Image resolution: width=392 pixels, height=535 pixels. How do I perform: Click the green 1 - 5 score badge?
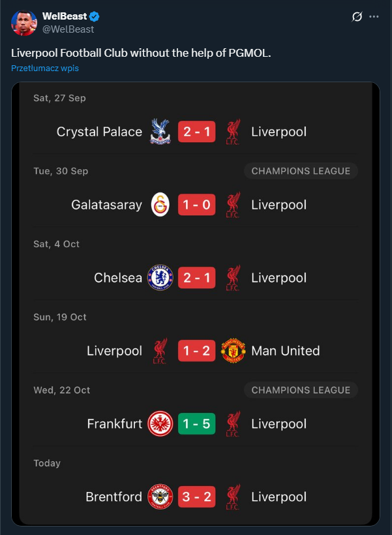[196, 424]
